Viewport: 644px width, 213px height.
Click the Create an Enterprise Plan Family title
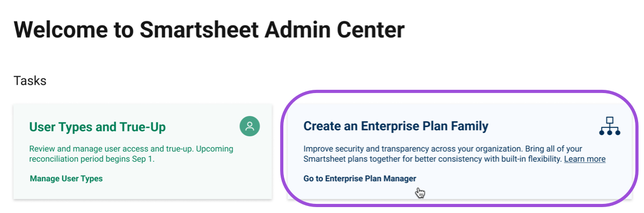[396, 126]
